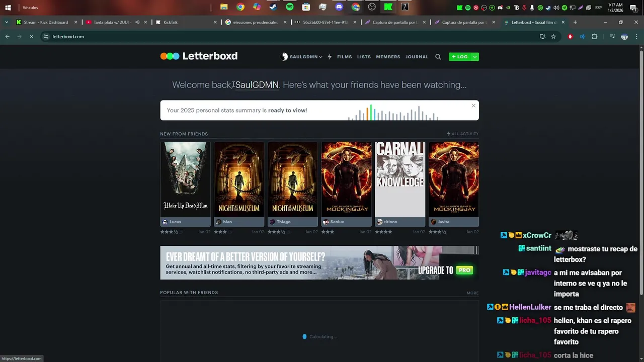Click the site info icon beside URL
This screenshot has height=362, width=644.
(46, 36)
